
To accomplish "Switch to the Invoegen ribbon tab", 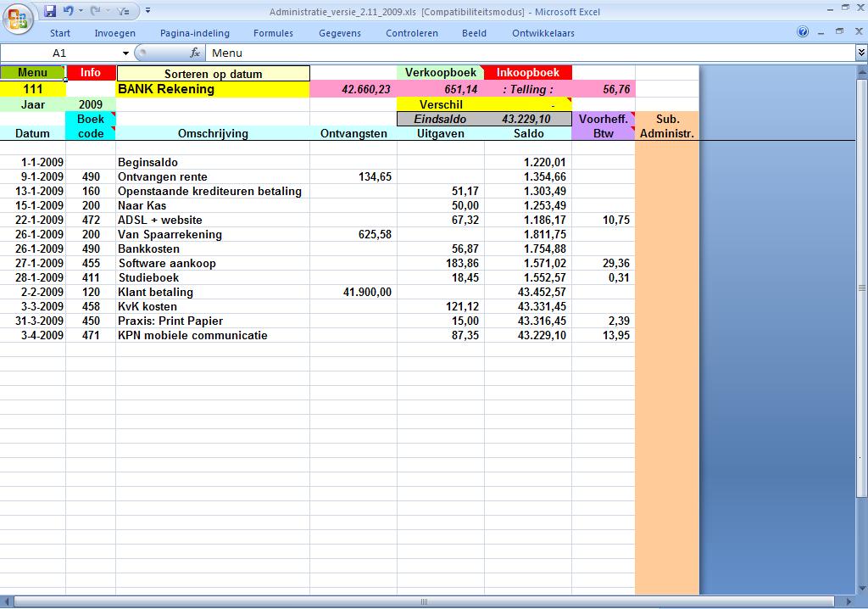I will (x=114, y=33).
